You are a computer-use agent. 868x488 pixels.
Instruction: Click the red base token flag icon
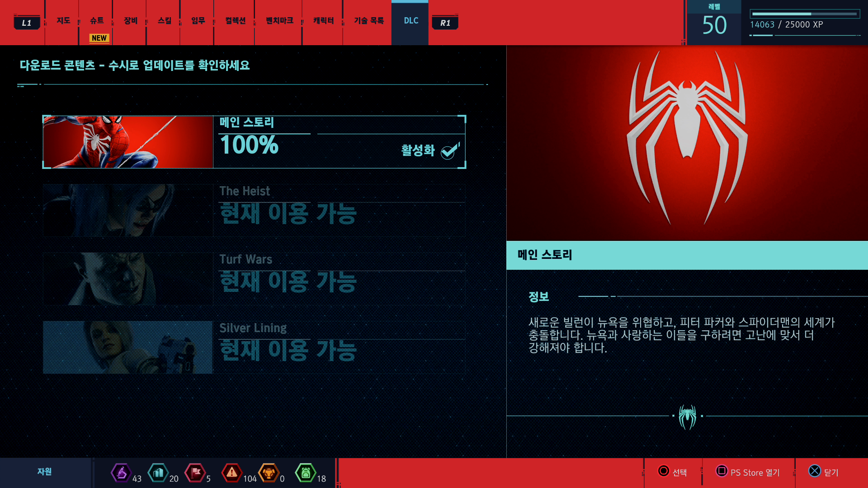point(195,473)
